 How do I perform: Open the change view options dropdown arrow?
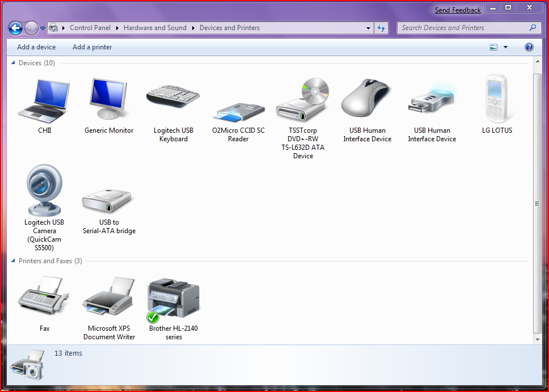(506, 48)
